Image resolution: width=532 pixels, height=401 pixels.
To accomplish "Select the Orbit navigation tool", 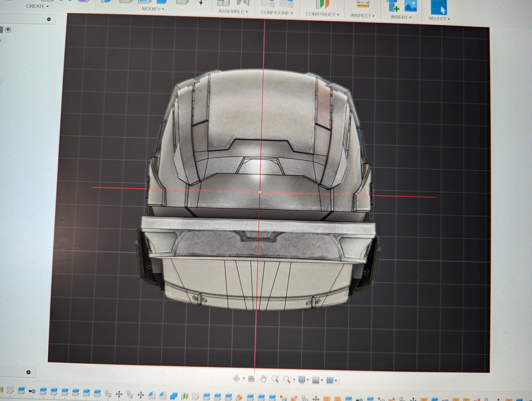I will [236, 378].
